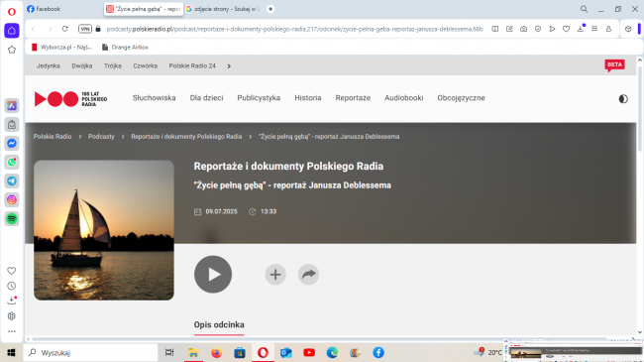Open sidebar more options dots
Viewport: 644px width, 362px height.
coord(12,331)
